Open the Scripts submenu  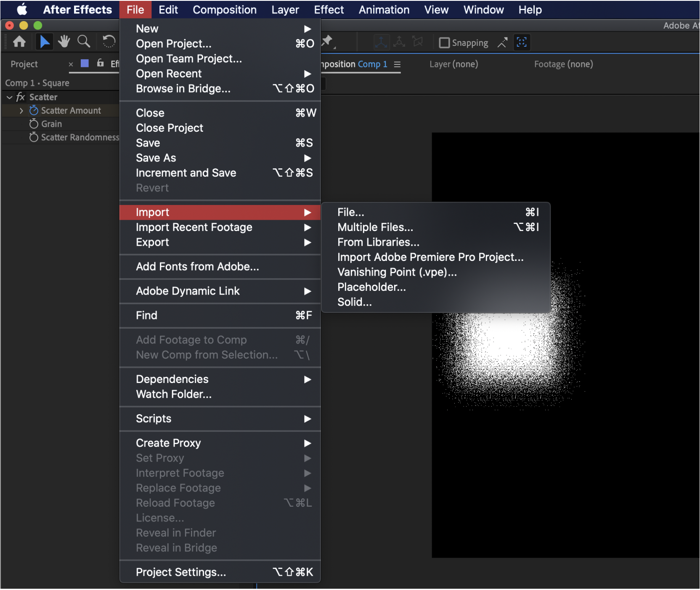pyautogui.click(x=220, y=419)
